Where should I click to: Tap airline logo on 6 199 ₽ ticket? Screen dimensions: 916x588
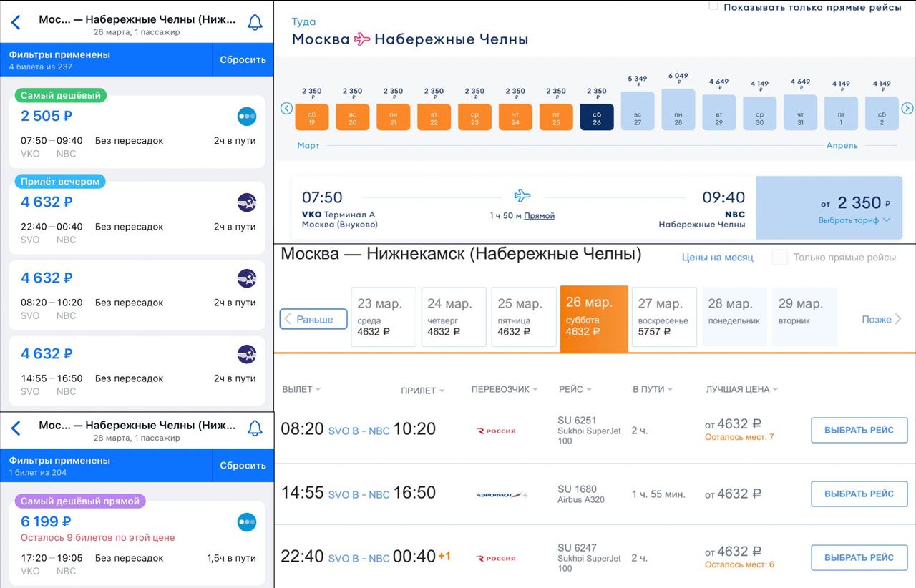[x=247, y=522]
